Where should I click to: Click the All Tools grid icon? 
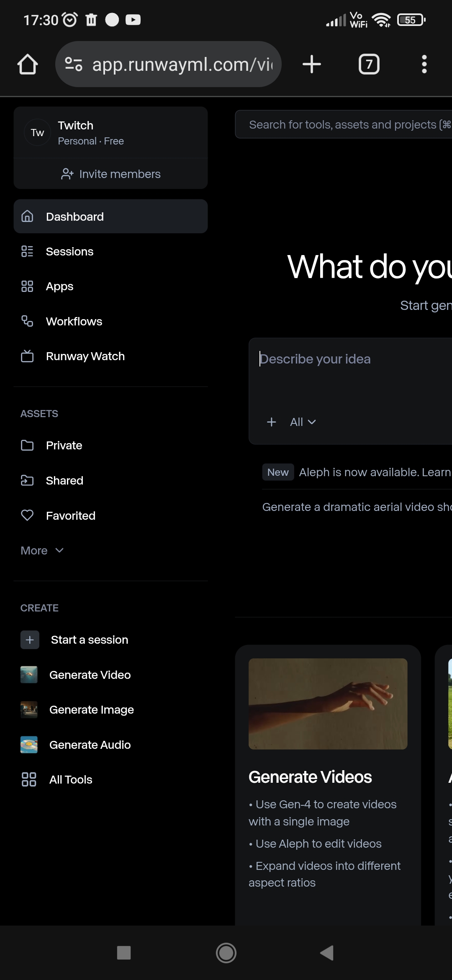click(29, 779)
